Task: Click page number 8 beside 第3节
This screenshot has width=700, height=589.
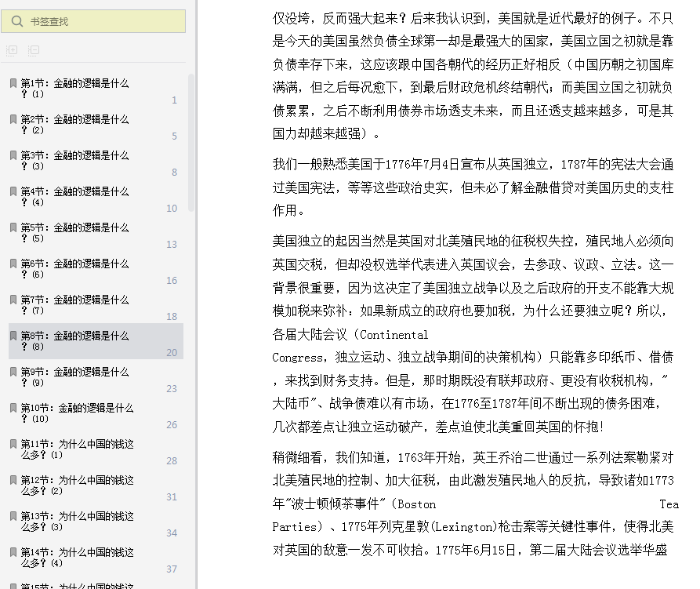Action: coord(175,173)
